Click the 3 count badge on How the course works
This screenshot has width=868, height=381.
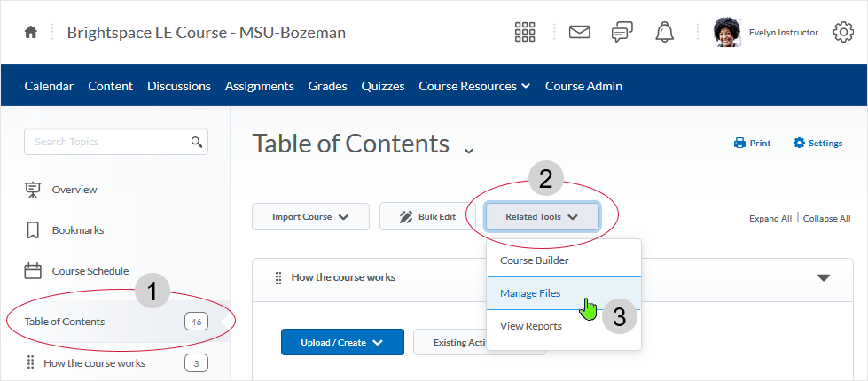[196, 363]
